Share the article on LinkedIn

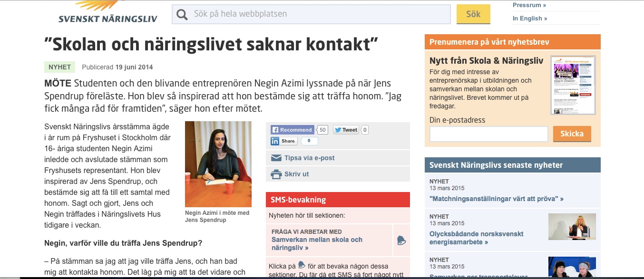(x=284, y=141)
